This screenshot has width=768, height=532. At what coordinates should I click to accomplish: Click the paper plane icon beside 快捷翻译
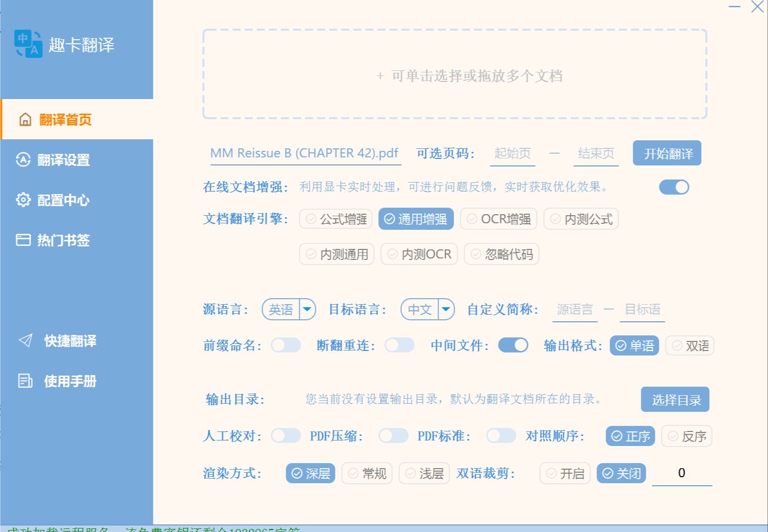(x=25, y=340)
